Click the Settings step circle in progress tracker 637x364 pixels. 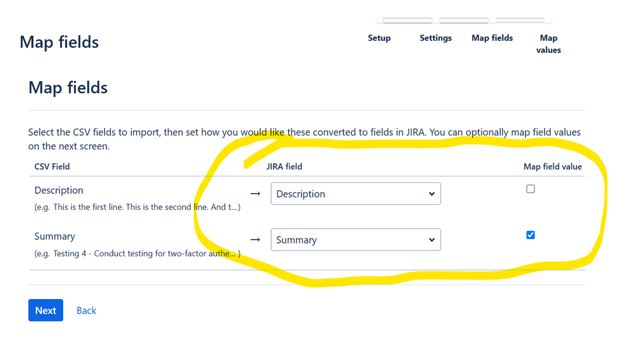point(436,20)
